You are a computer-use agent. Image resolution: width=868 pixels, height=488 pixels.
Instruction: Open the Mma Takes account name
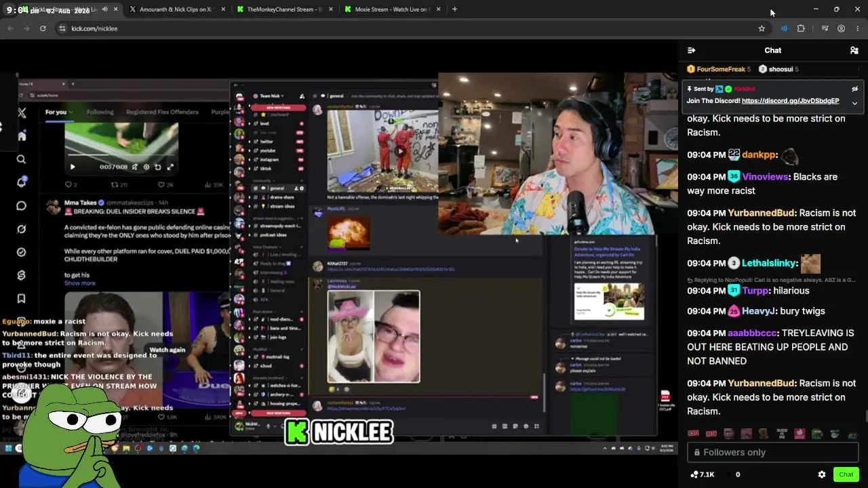80,203
